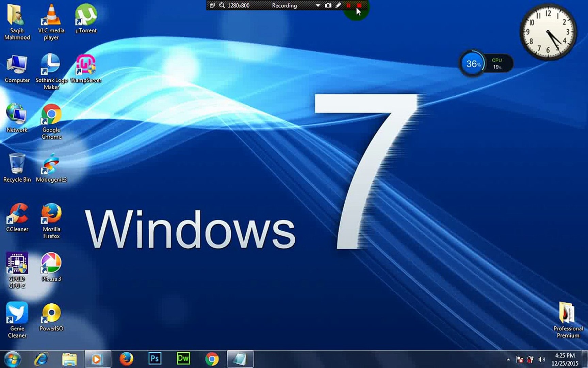Screen dimensions: 588x368
Task: Select the Network desktop icon
Action: click(x=17, y=118)
